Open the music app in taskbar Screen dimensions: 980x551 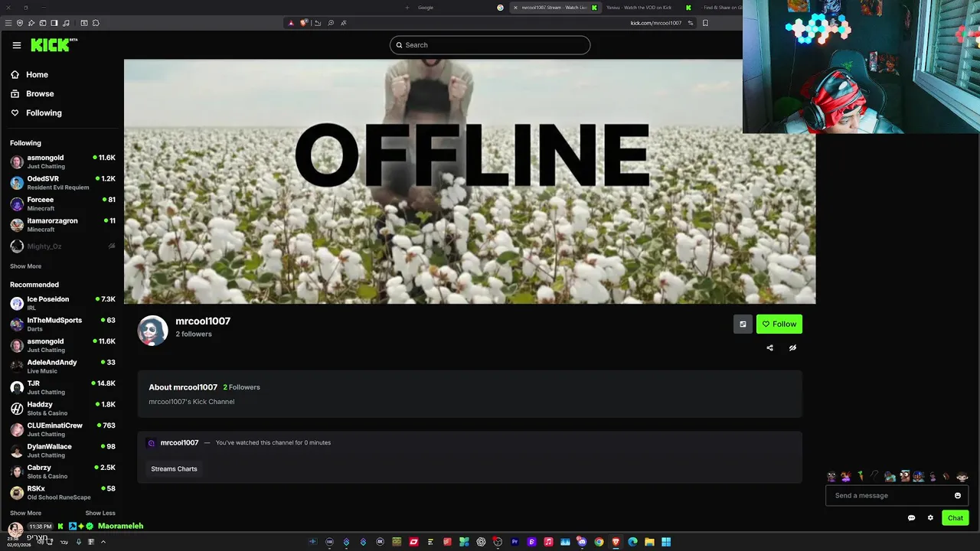point(548,542)
